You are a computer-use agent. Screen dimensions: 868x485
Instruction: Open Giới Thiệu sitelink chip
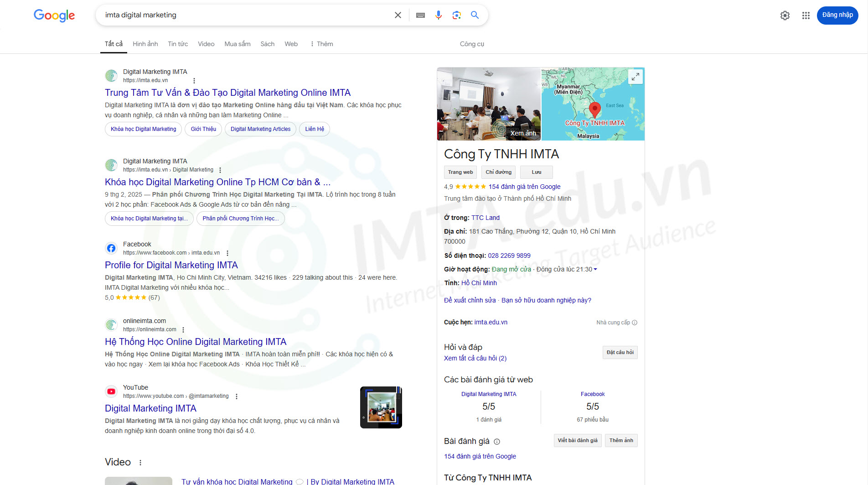pyautogui.click(x=203, y=129)
